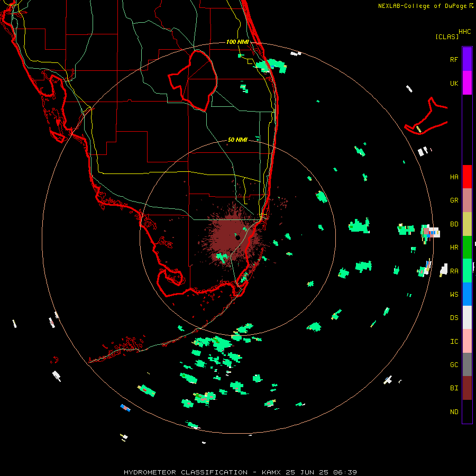Click the RA legend label

point(454,271)
